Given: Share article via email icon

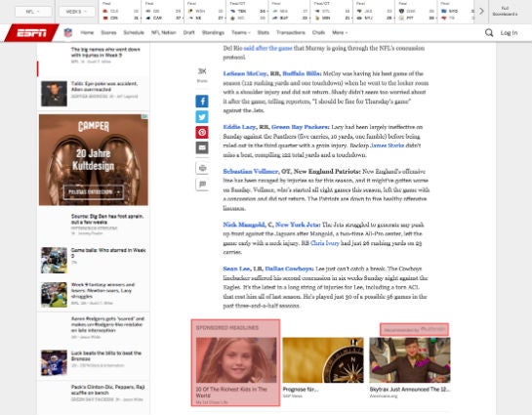Looking at the screenshot, I should (x=202, y=147).
